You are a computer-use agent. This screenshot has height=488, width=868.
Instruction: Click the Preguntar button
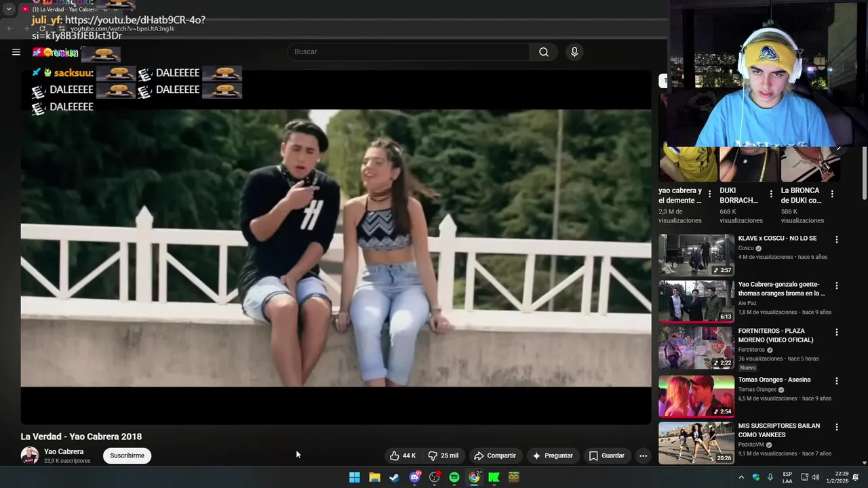point(553,455)
